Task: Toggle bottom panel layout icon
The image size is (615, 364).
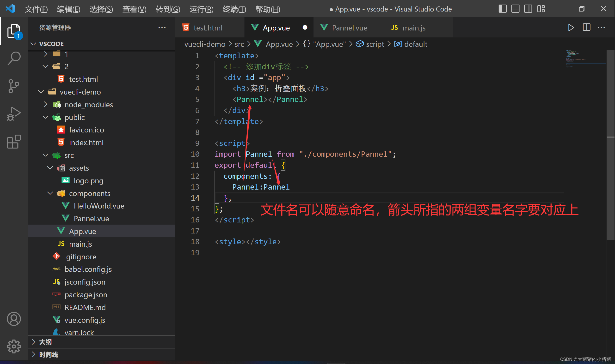Action: [x=515, y=9]
